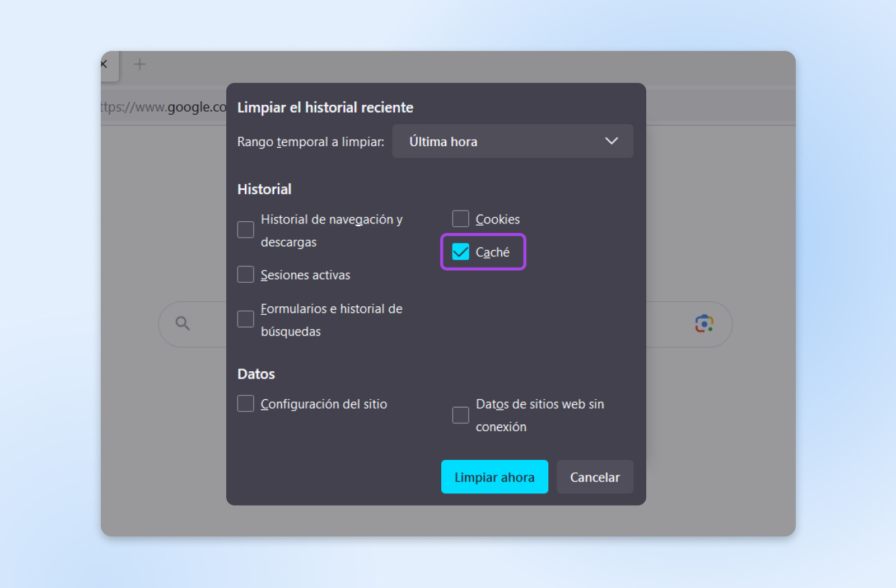Click the Cancelar button

pyautogui.click(x=594, y=477)
